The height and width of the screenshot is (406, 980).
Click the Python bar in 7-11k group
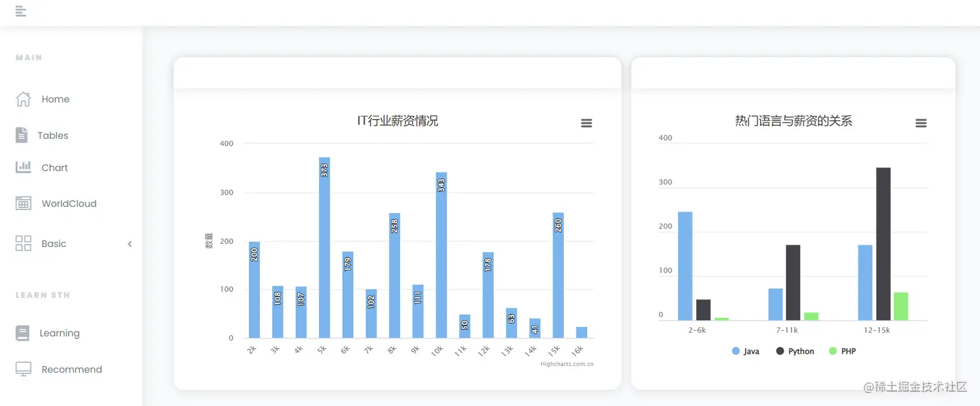click(x=793, y=282)
